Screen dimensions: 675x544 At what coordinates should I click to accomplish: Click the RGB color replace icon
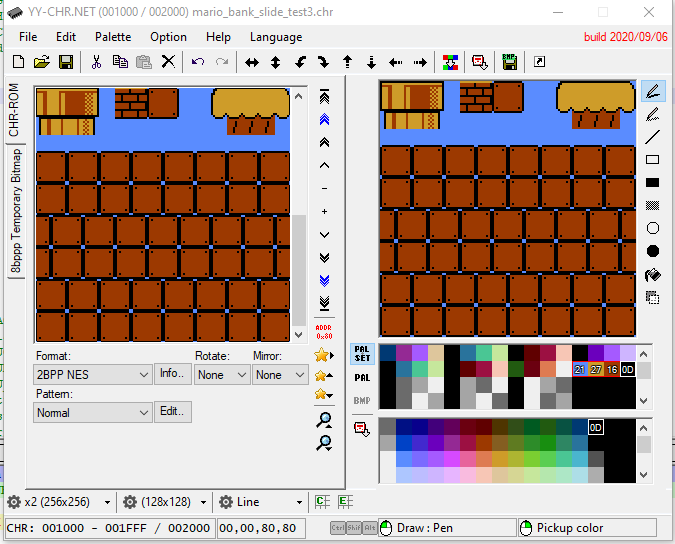450,62
